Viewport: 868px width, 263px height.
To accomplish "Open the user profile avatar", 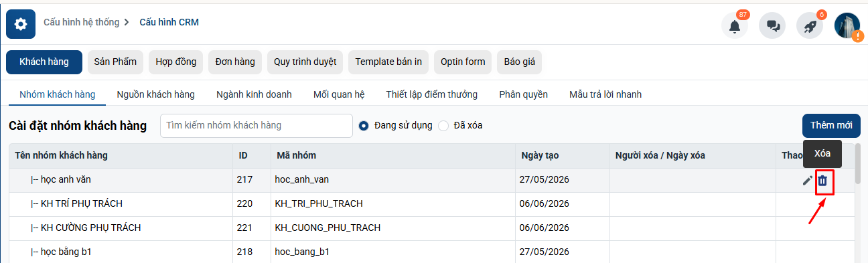I will pyautogui.click(x=847, y=25).
